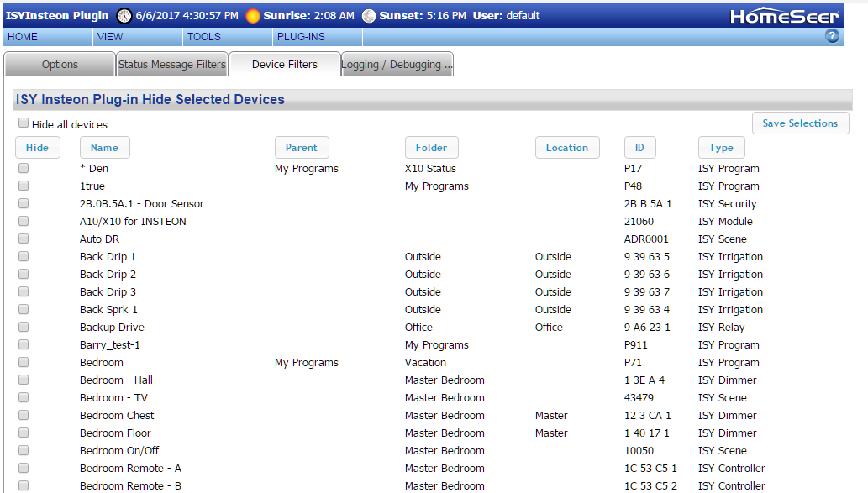Screen dimensions: 868x493
Task: Sort by the Name column button
Action: pos(105,148)
